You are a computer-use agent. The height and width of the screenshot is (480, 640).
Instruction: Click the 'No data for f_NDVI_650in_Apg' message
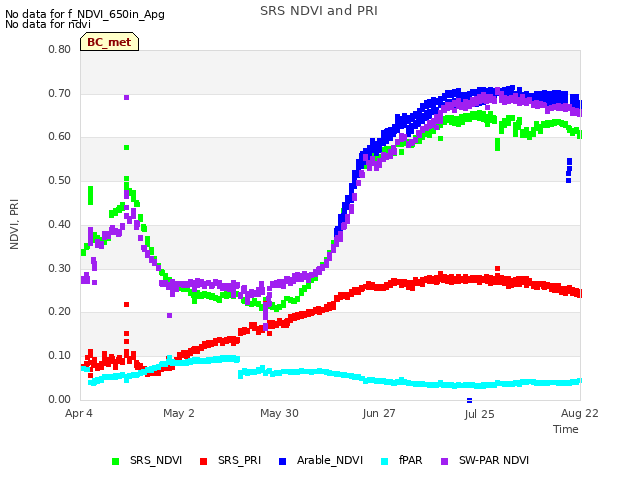click(x=85, y=14)
